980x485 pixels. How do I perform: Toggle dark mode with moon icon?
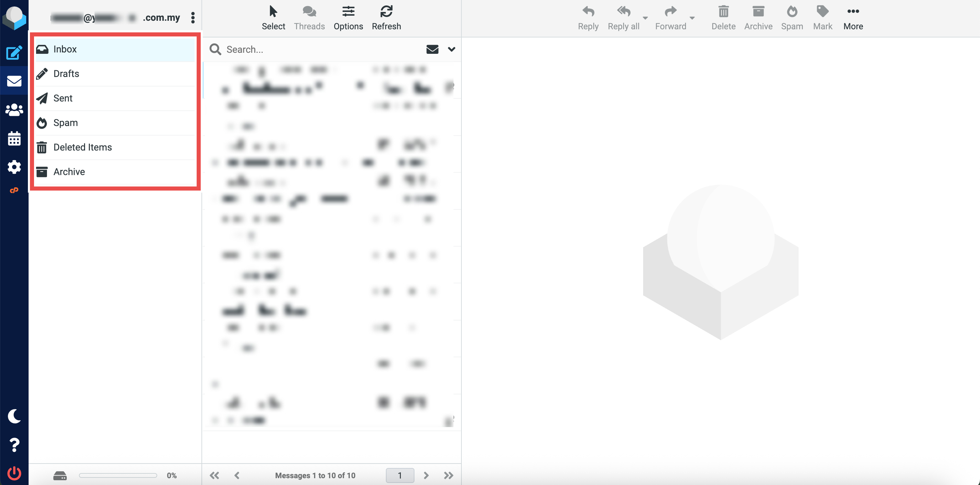(x=14, y=416)
